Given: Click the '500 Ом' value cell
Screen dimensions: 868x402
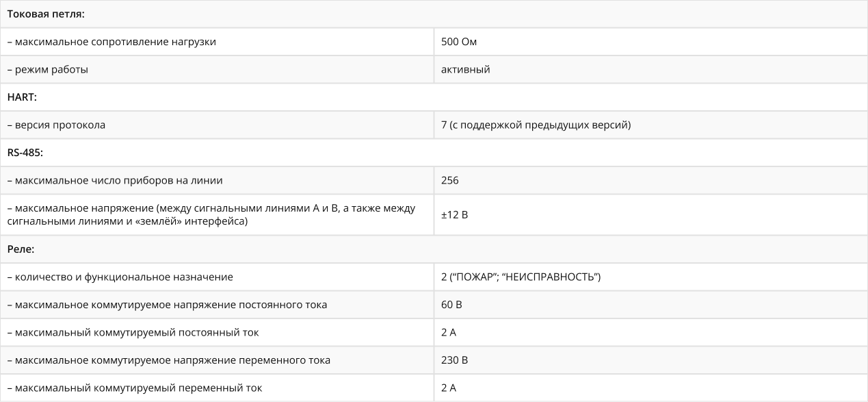Looking at the screenshot, I should tap(650, 42).
